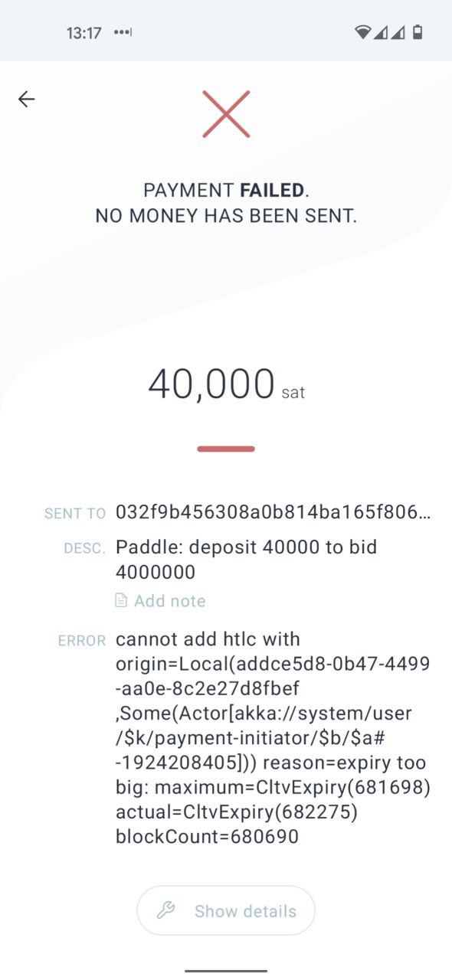Tap the dots notification icon by the clock
The width and height of the screenshot is (452, 980).
[123, 33]
